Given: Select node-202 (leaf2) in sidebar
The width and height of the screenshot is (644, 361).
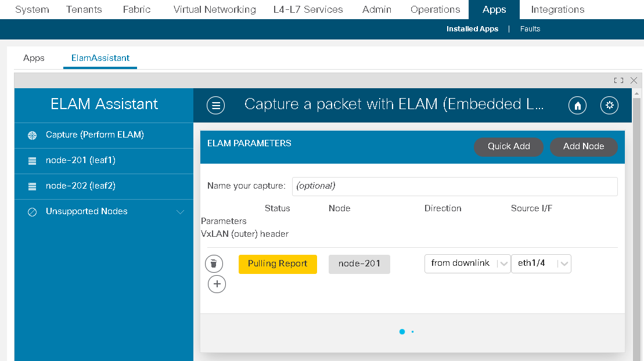Looking at the screenshot, I should click(x=104, y=186).
